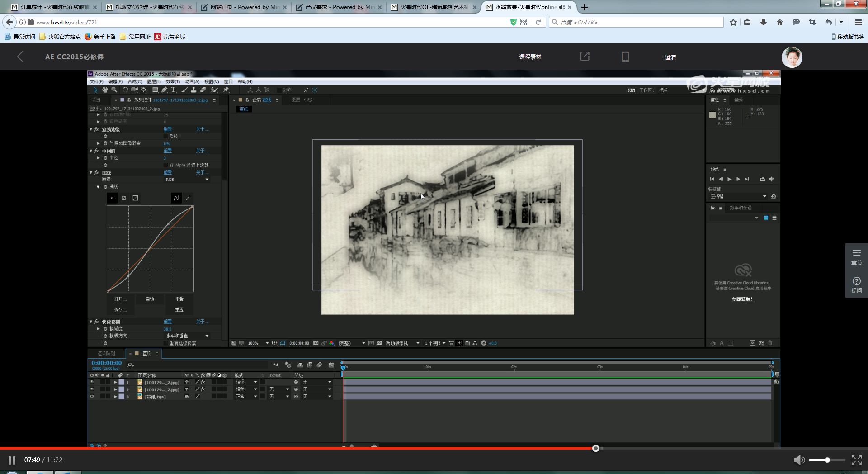Select the After Effects Rotation tool

coord(125,90)
